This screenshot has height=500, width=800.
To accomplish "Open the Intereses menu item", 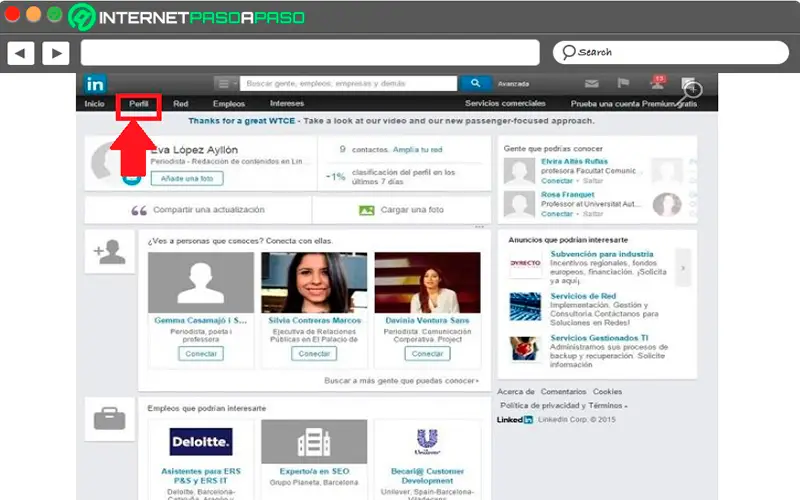I will [287, 104].
